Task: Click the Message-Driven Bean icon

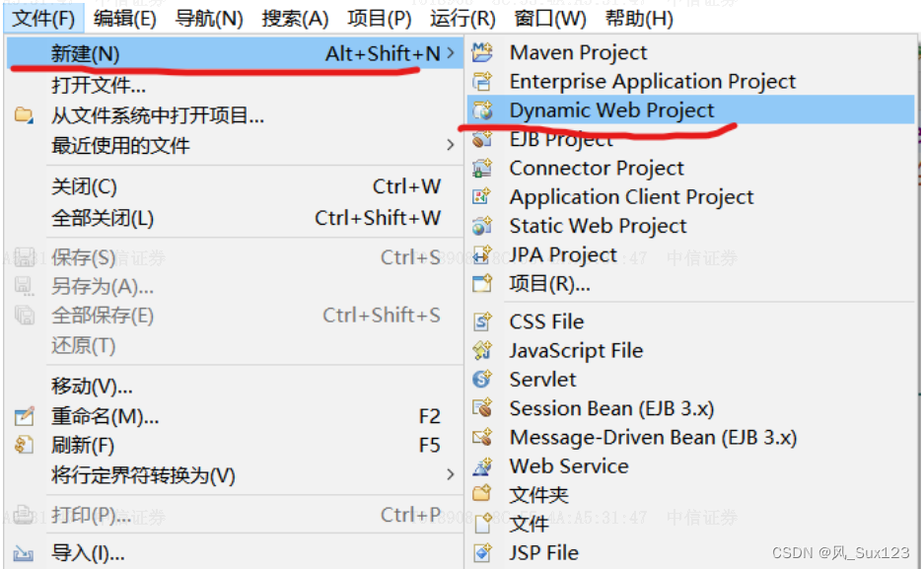Action: pyautogui.click(x=482, y=437)
